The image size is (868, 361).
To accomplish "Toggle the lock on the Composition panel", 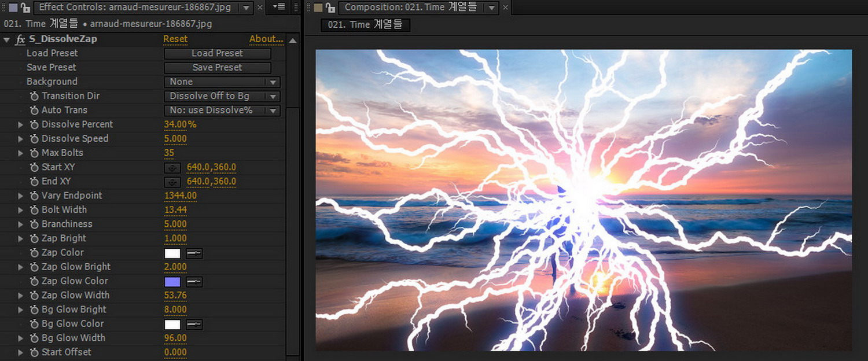I will pos(330,8).
